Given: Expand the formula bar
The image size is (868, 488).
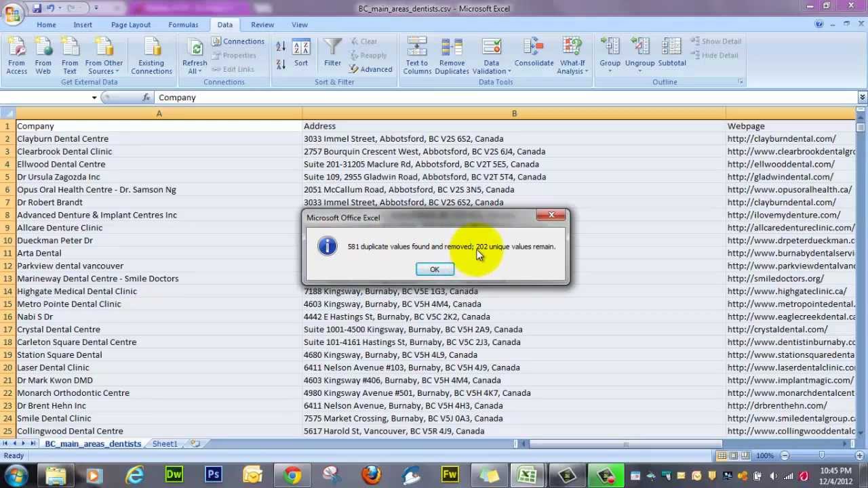Looking at the screenshot, I should tap(862, 98).
